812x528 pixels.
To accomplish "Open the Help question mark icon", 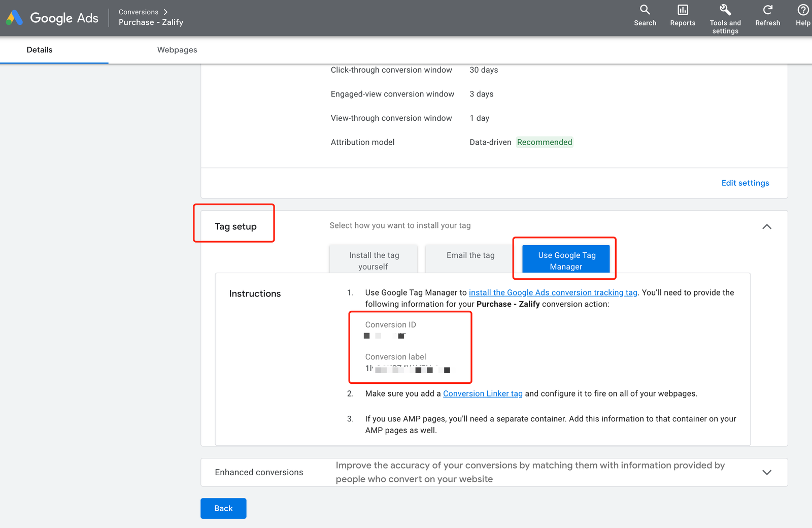I will [x=803, y=10].
